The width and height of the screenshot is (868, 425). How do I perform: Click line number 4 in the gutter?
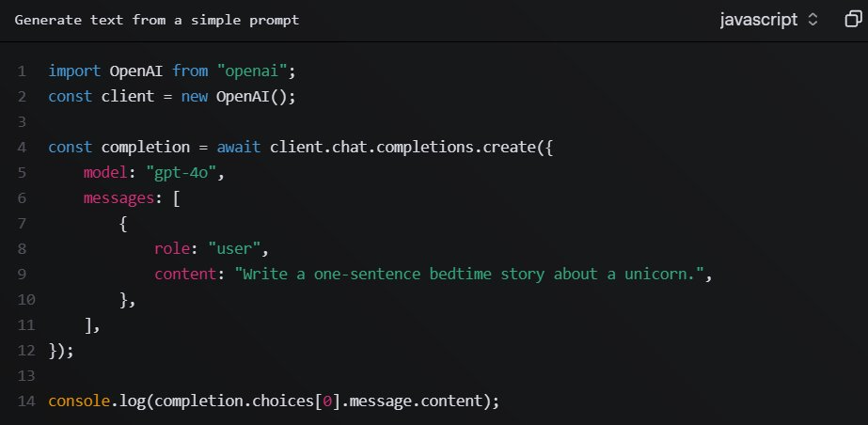pos(22,148)
